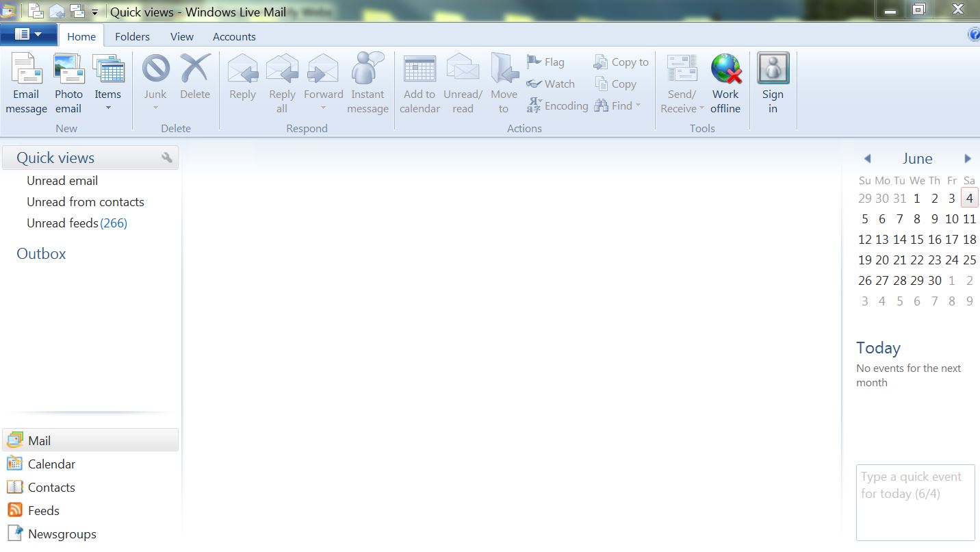Click the Sign in button
The image size is (980, 552).
(x=773, y=83)
